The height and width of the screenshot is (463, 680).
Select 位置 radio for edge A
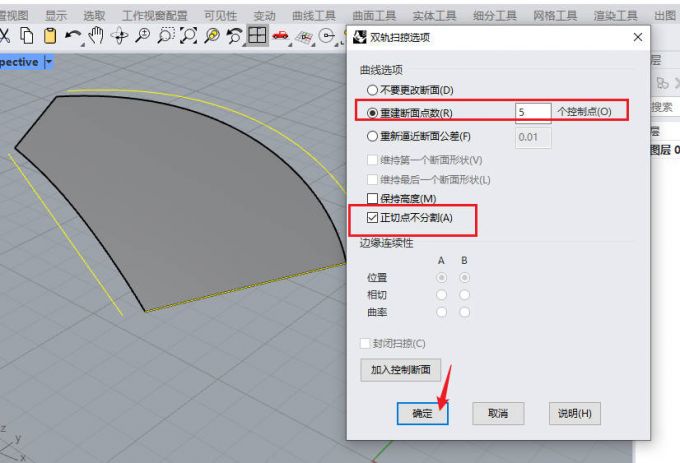pos(441,277)
